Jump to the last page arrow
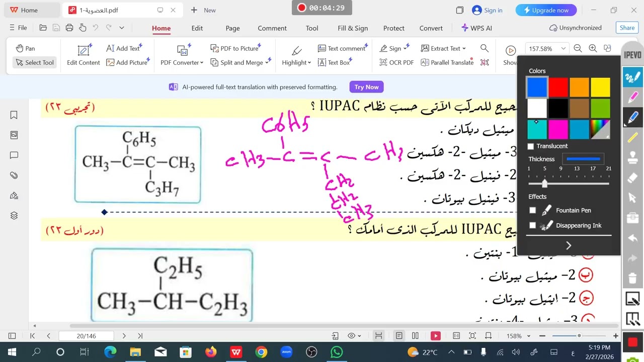Screen dimensions: 644x362 [140, 336]
